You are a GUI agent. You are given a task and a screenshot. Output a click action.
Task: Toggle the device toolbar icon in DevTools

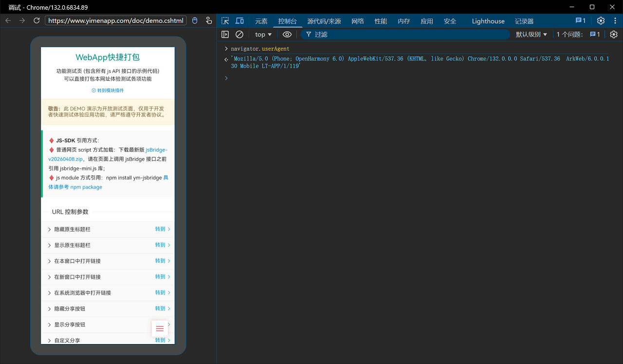[x=239, y=21]
